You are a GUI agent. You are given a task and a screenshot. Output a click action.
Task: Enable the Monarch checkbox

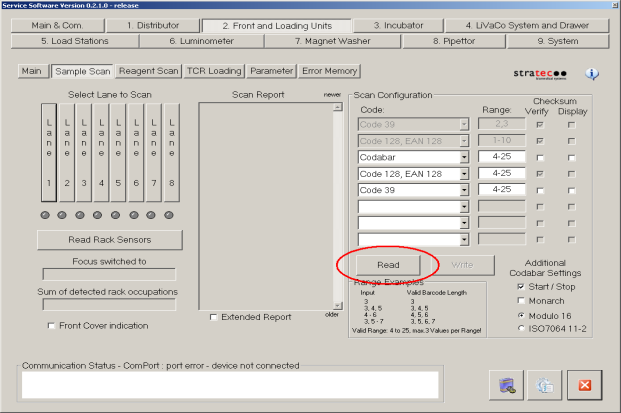519,300
